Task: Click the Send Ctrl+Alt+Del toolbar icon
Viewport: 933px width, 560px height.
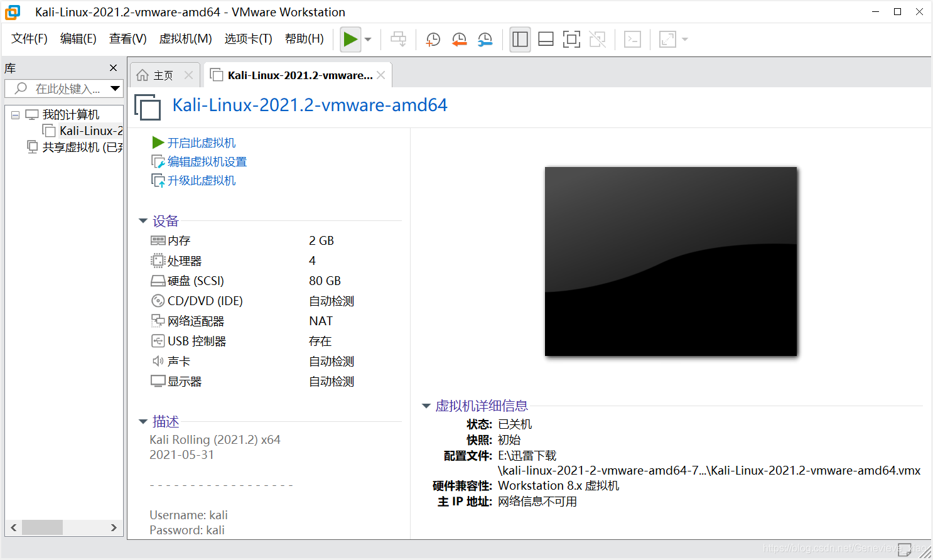Action: point(398,40)
